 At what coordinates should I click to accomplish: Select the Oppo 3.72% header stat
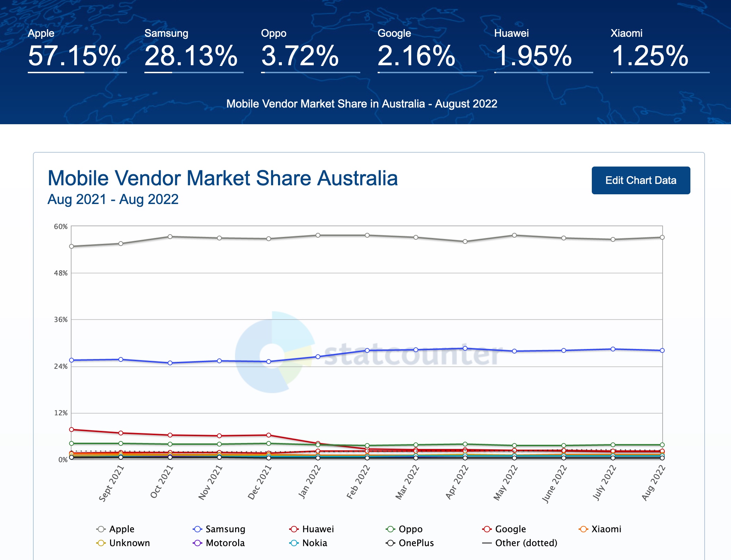(300, 56)
